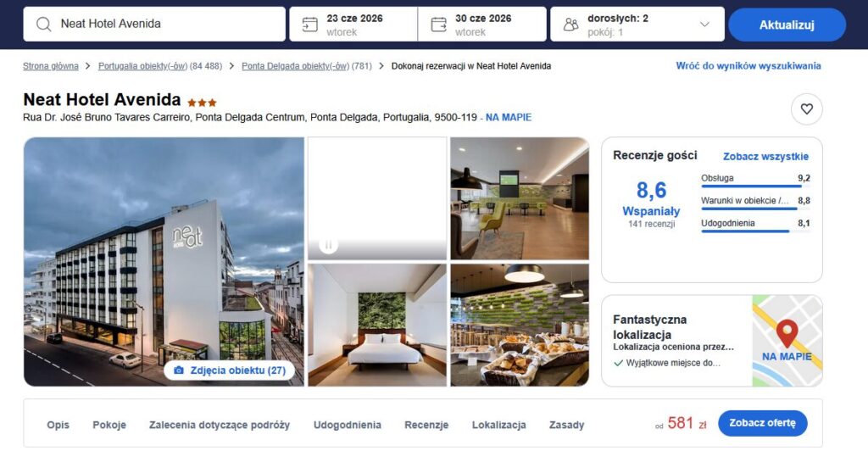Open check-in calendar icon for 23 cze

pyautogui.click(x=310, y=25)
